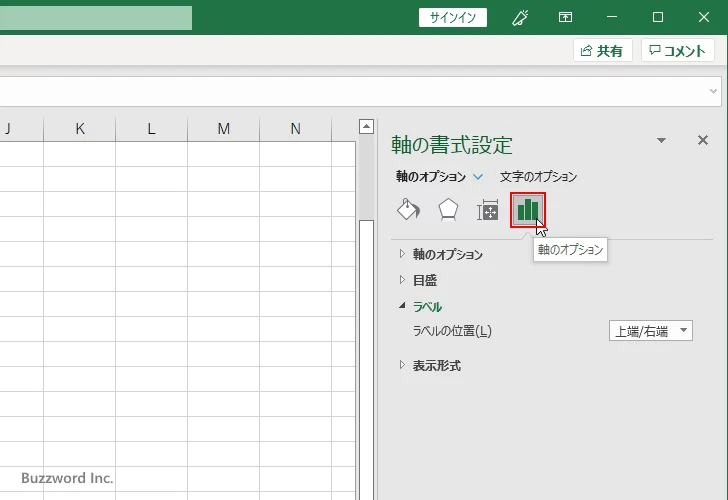Screen dimensions: 728x500
Task: Maximize the Excel window
Action: tap(657, 17)
